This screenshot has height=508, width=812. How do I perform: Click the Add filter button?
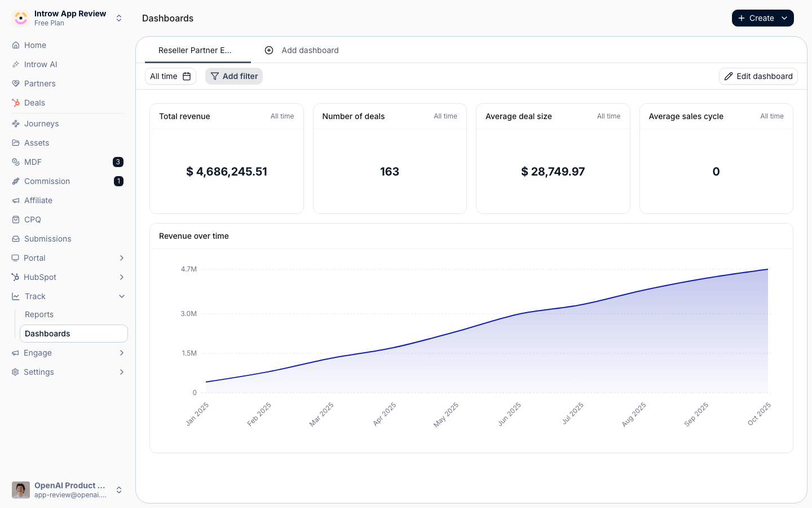[234, 76]
